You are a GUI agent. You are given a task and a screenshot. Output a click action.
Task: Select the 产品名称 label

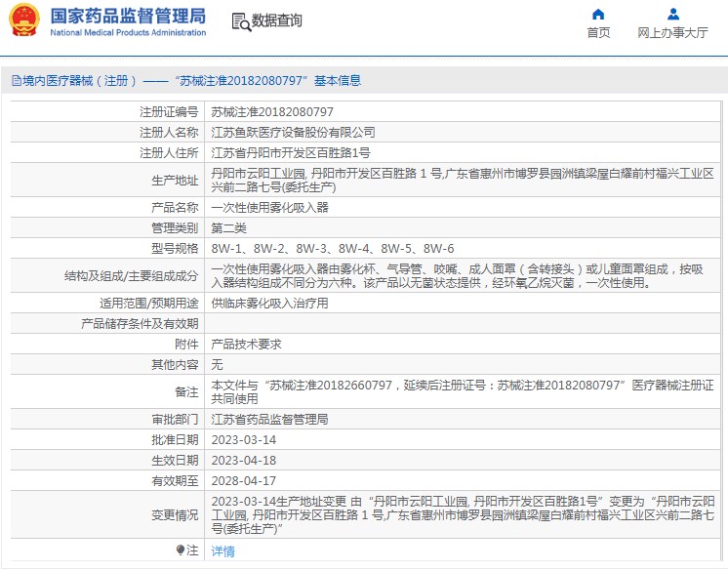tap(175, 208)
